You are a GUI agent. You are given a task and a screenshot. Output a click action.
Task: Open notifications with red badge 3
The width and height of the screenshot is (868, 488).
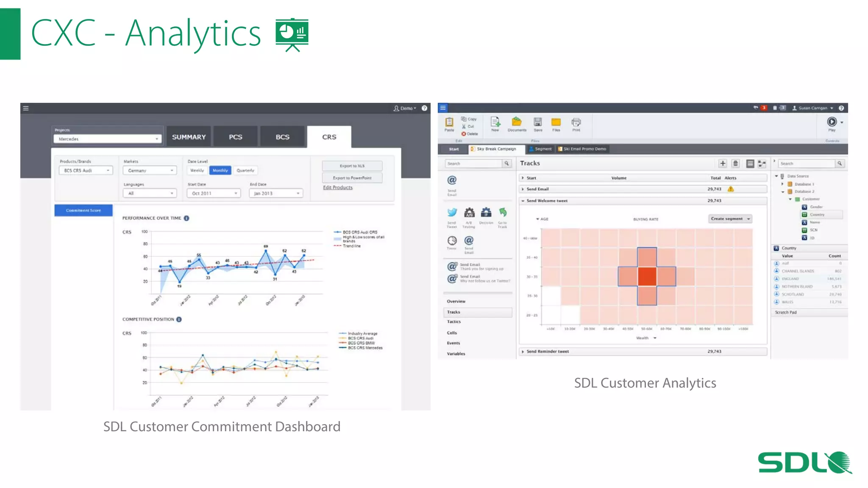tap(760, 108)
